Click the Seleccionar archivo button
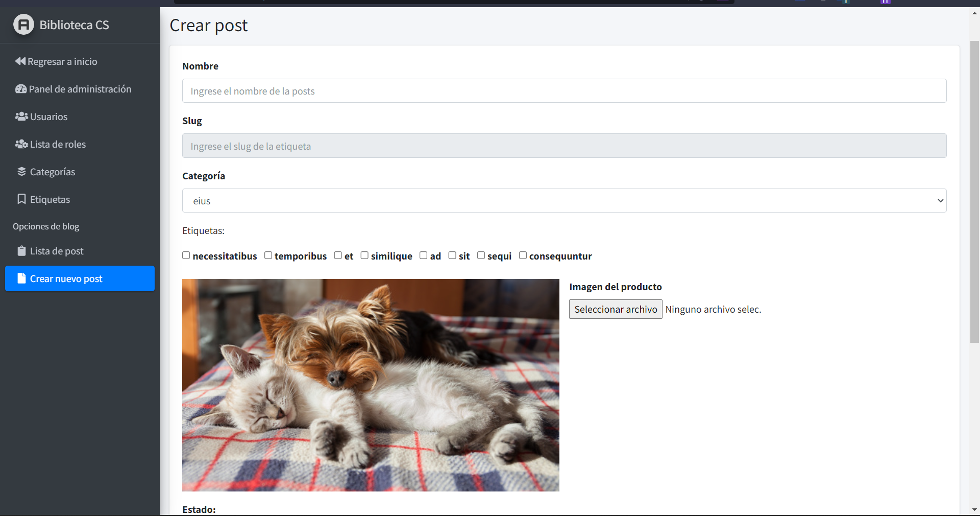Viewport: 980px width, 516px height. pos(616,309)
